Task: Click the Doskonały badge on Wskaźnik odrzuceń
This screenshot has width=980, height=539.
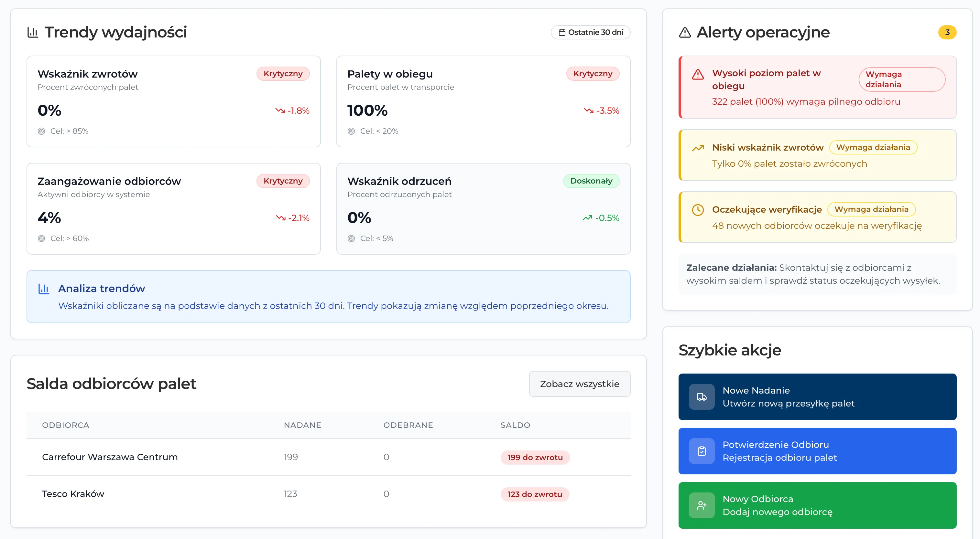Action: point(591,181)
